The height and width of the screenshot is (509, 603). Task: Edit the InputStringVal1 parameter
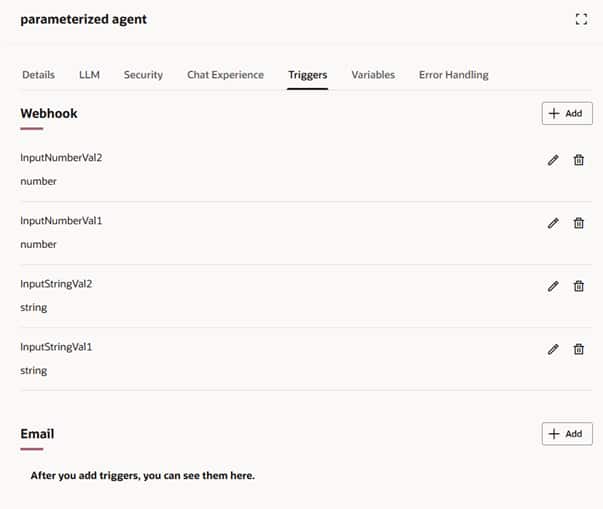(553, 349)
